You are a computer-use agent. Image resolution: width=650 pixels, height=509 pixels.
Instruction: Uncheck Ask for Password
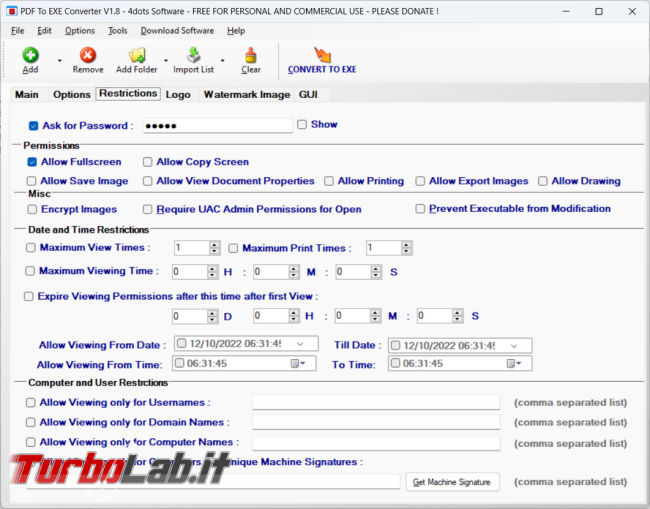34,126
